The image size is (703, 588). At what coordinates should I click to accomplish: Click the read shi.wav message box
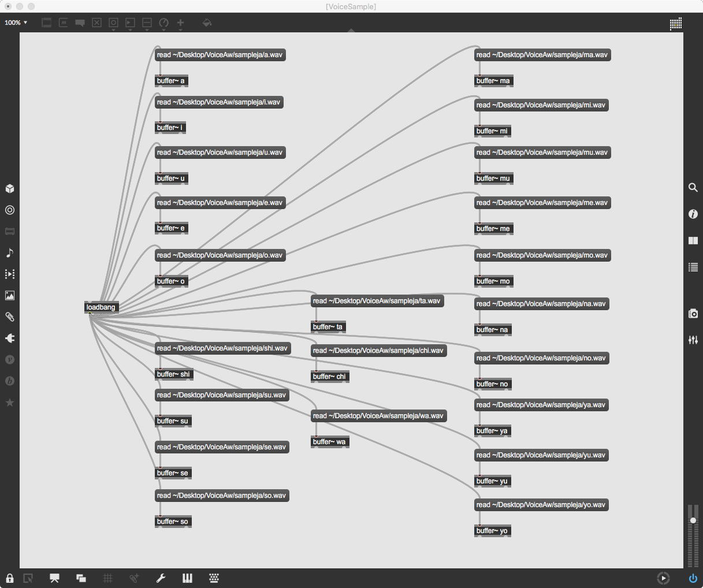(x=222, y=348)
